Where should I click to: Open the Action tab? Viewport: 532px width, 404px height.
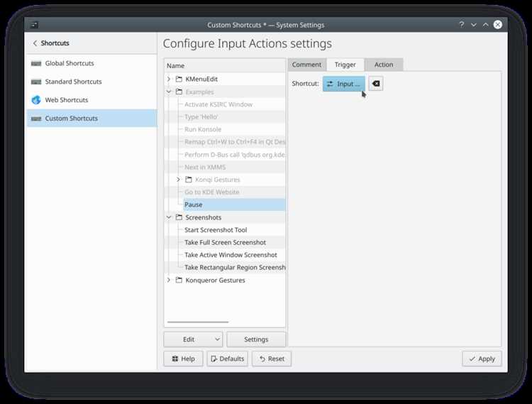coord(384,65)
